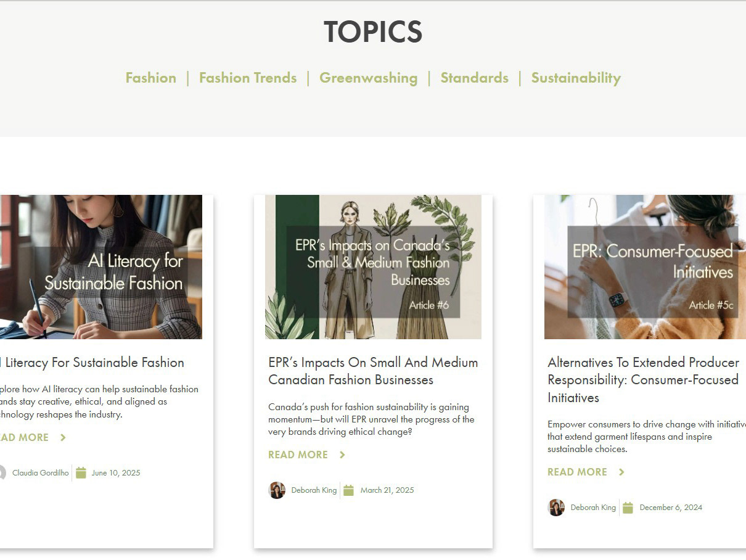Click the calendar icon beside June 10, 2025
Image resolution: width=746 pixels, height=560 pixels.
pos(81,473)
